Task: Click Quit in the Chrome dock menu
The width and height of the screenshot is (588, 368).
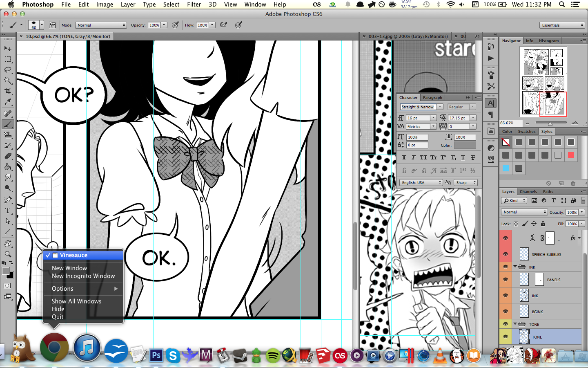Action: click(58, 317)
